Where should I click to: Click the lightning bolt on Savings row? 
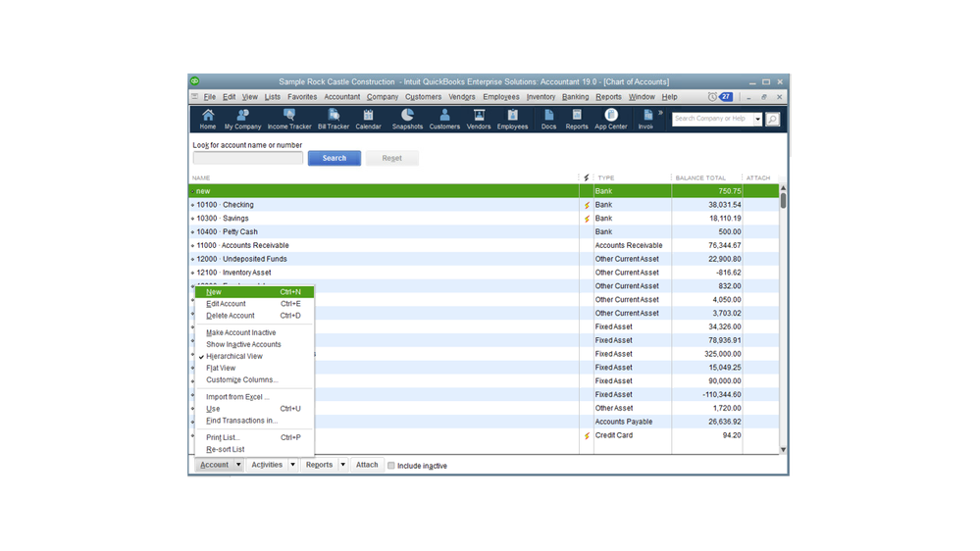coord(587,219)
